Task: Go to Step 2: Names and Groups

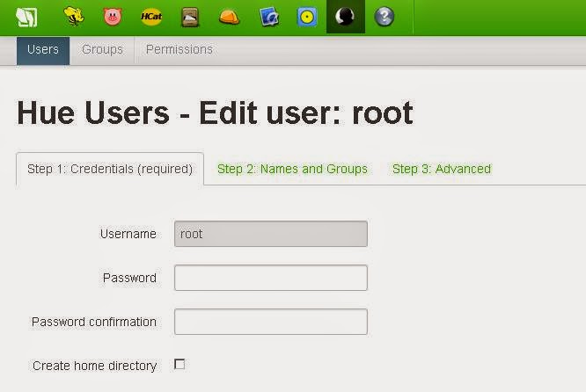Action: (x=292, y=169)
